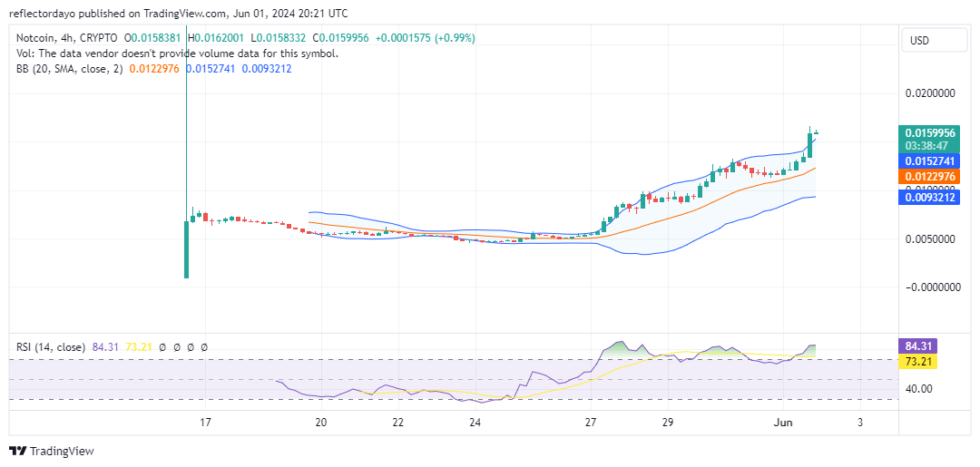Viewport: 980px width, 467px height.
Task: Click the 0.0200000 price axis label
Action: (931, 93)
